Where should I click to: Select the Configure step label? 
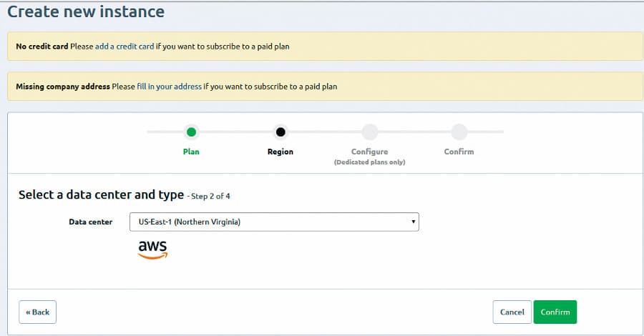click(369, 152)
